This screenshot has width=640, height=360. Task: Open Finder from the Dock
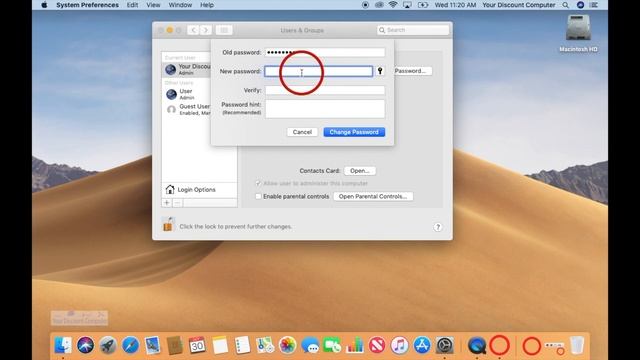63,345
